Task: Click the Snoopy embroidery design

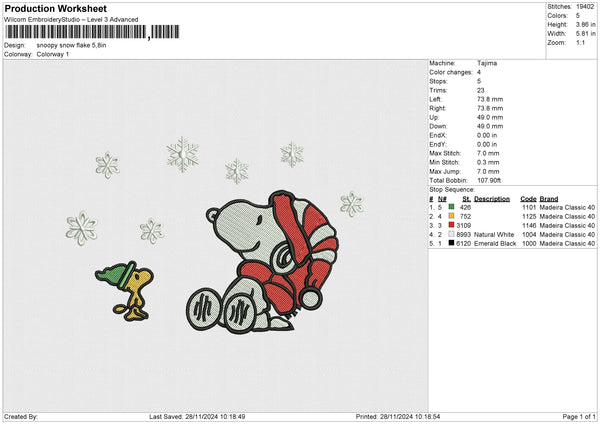Action: (x=262, y=262)
